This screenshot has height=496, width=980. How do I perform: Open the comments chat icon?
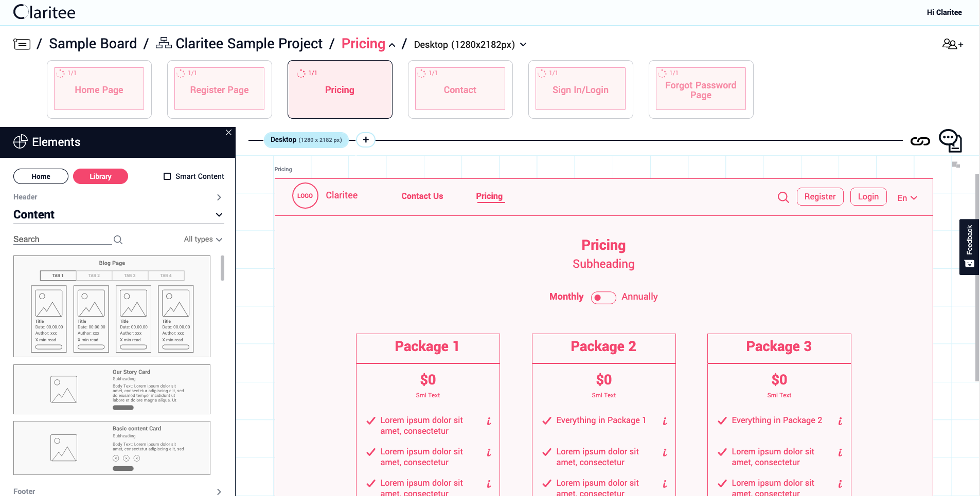[x=950, y=140]
